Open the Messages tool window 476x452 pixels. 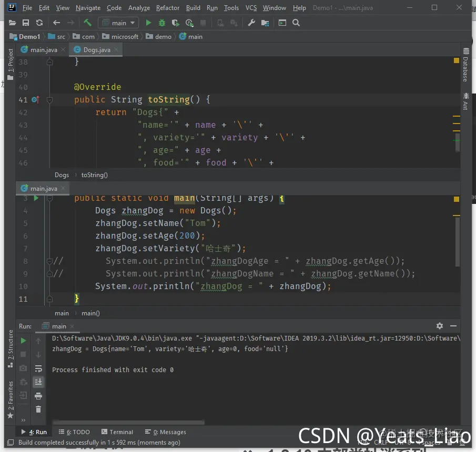coord(166,432)
